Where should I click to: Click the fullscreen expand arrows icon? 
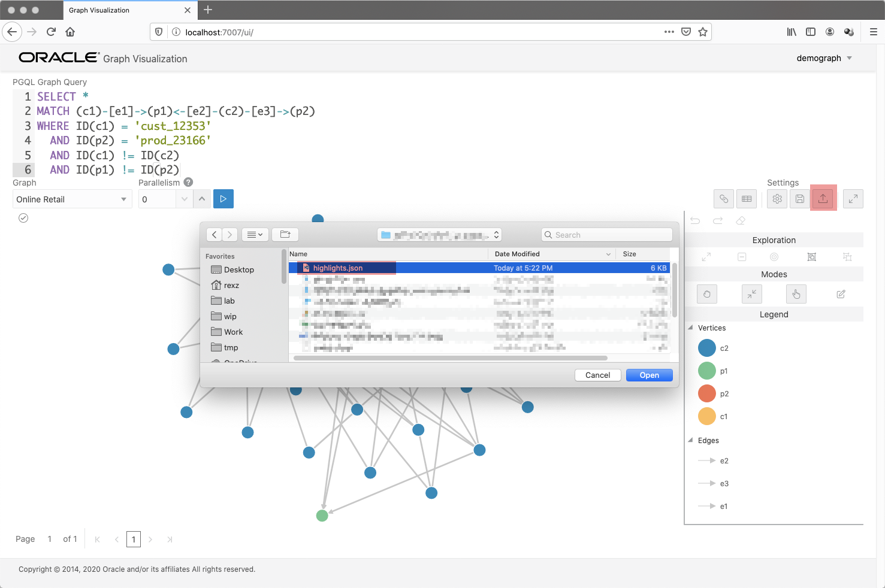point(853,199)
